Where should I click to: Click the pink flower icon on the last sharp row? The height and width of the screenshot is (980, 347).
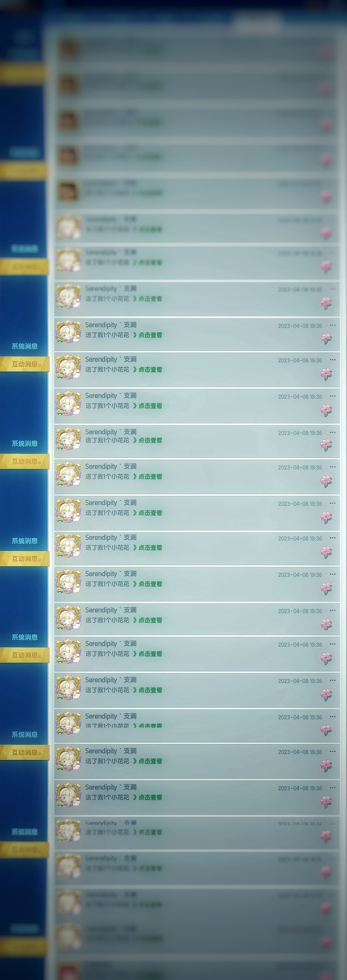(326, 802)
